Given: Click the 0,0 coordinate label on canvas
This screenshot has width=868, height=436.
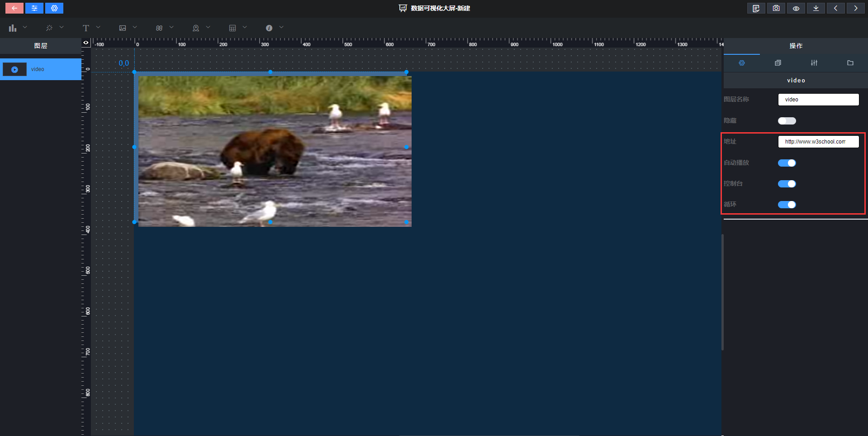Looking at the screenshot, I should [124, 63].
